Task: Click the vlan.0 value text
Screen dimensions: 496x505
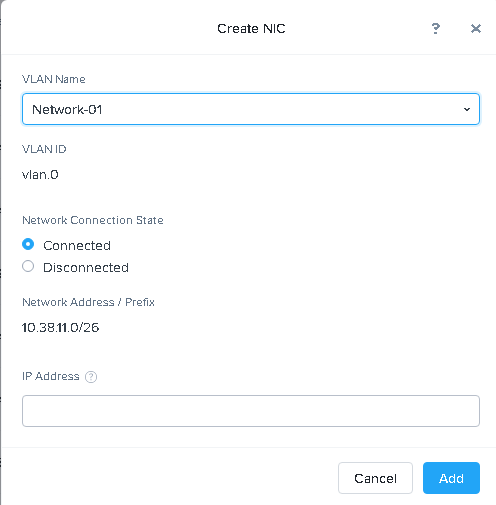Action: click(x=40, y=175)
